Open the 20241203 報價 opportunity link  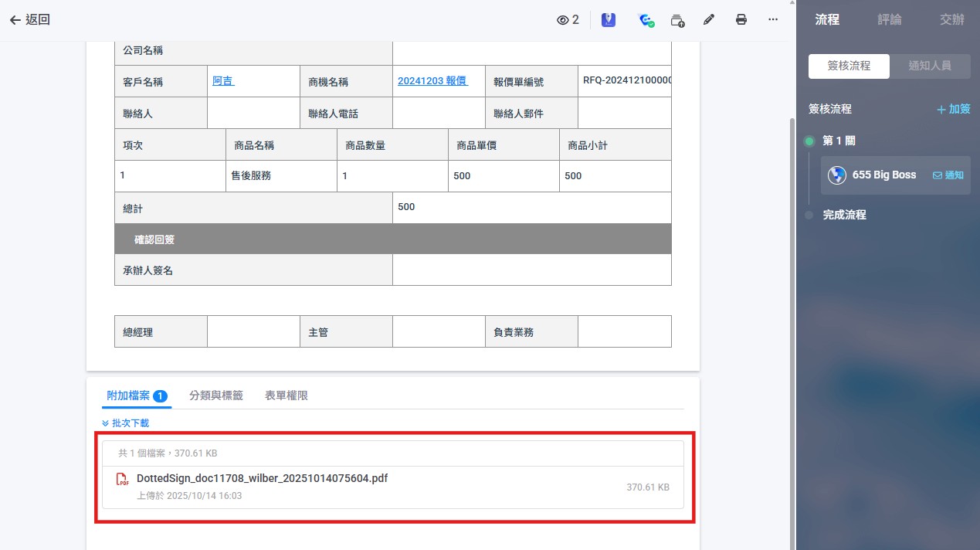coord(432,80)
